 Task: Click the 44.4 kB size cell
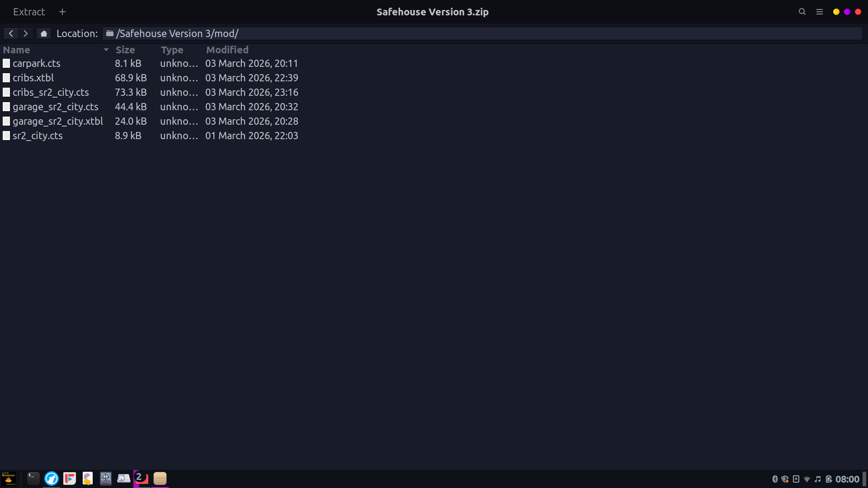tap(131, 107)
